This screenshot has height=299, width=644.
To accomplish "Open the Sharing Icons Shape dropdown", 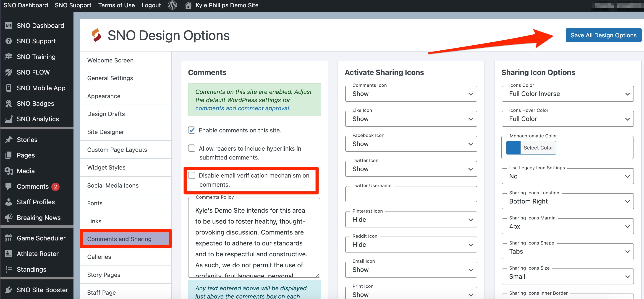I will tap(568, 251).
